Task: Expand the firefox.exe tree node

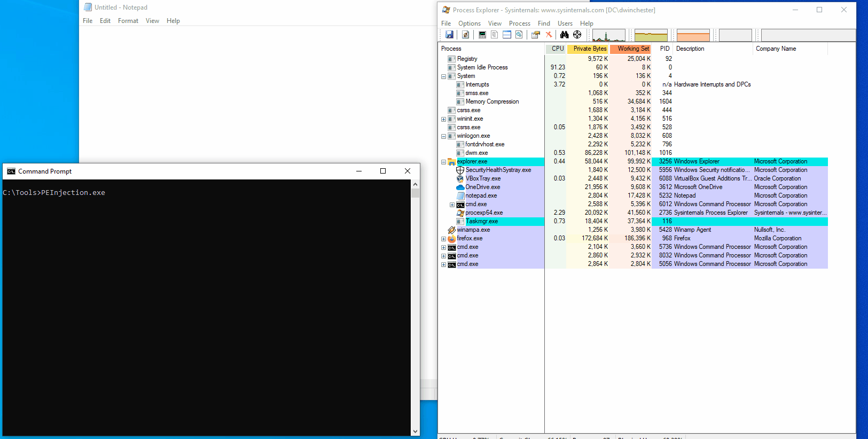Action: (x=443, y=239)
